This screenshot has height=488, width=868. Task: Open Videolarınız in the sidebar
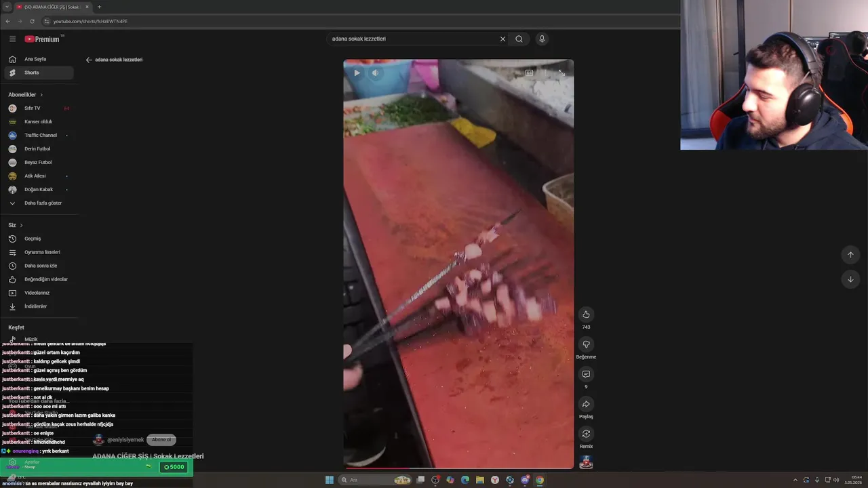[x=39, y=293]
